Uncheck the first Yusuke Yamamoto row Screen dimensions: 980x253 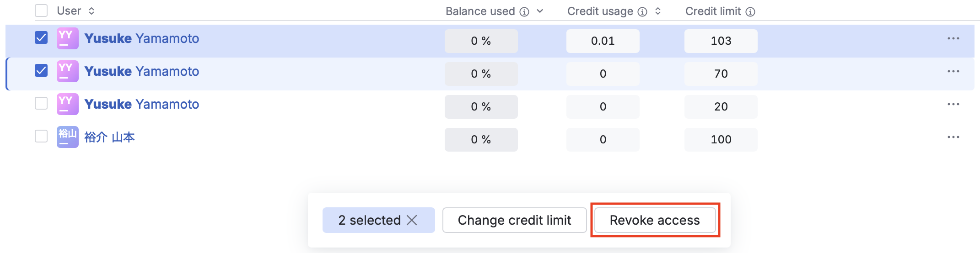[x=41, y=37]
